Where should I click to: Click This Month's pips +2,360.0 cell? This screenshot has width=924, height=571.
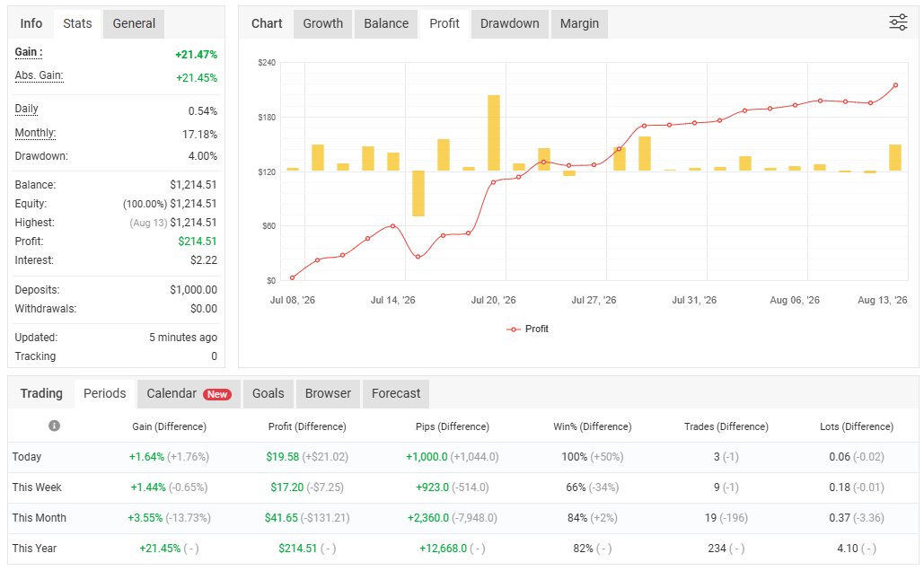coord(427,518)
